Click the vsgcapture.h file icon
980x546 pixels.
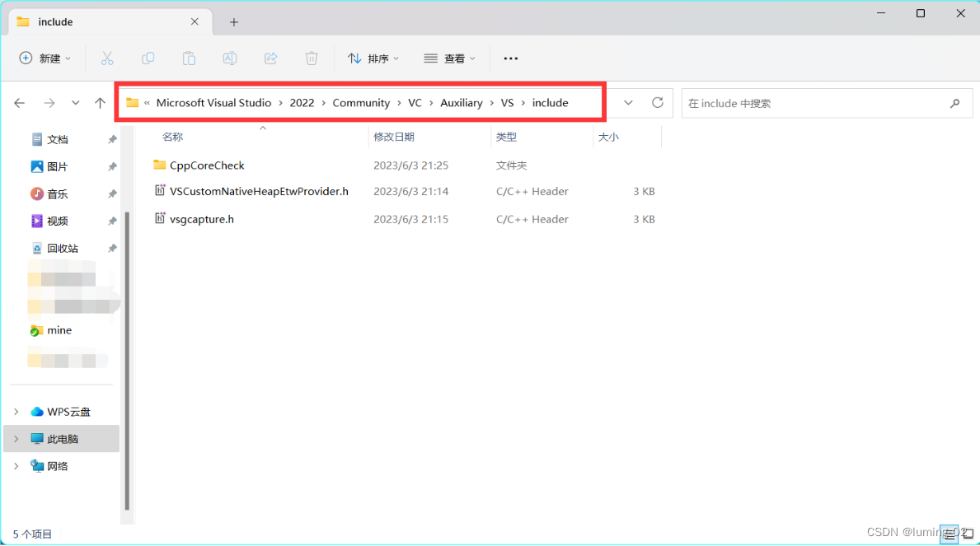click(160, 219)
